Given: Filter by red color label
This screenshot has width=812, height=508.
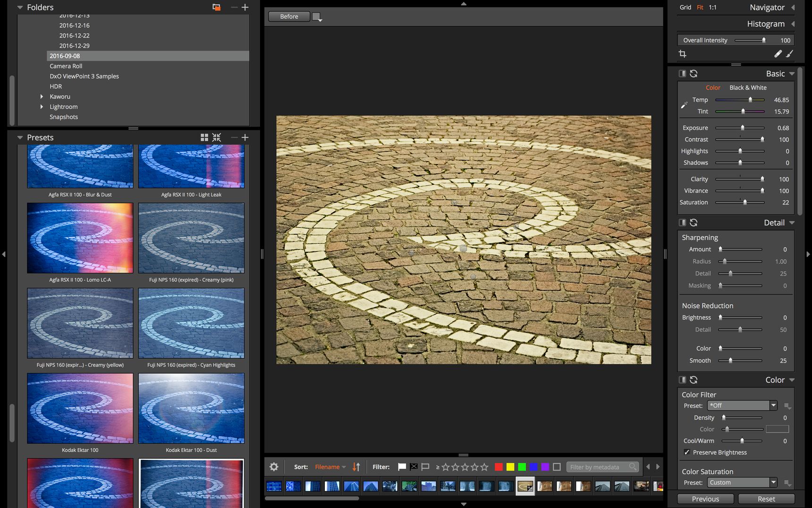Looking at the screenshot, I should click(x=499, y=467).
